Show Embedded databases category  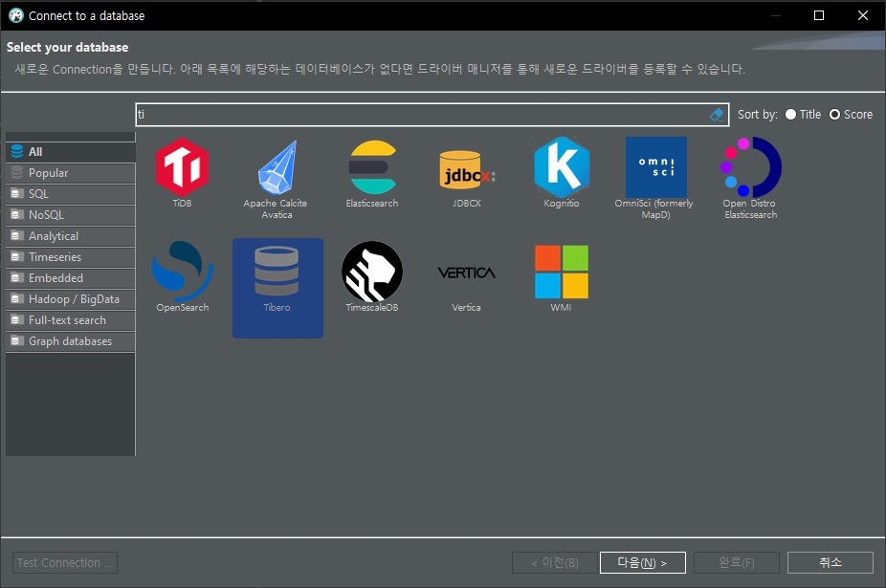click(x=71, y=278)
